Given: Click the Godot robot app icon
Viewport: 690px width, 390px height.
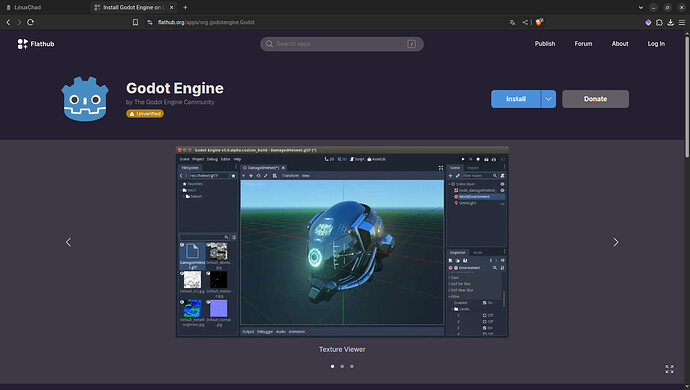Looking at the screenshot, I should tap(85, 99).
